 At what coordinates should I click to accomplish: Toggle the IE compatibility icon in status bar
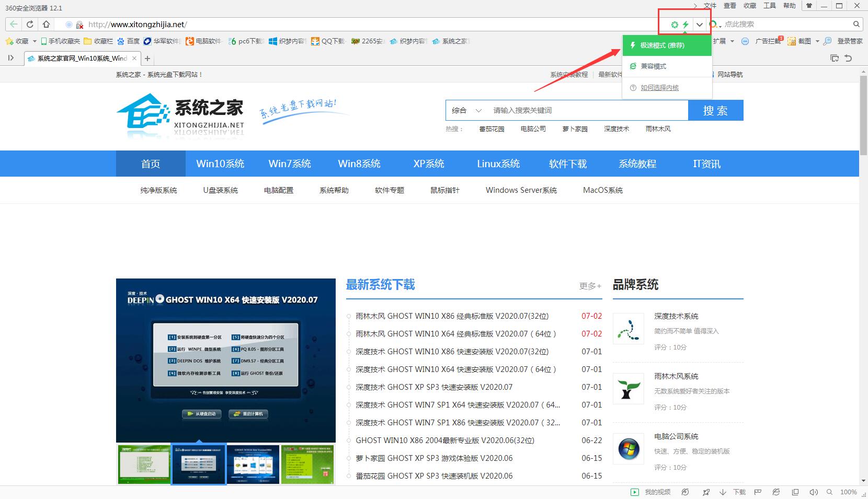click(x=776, y=492)
